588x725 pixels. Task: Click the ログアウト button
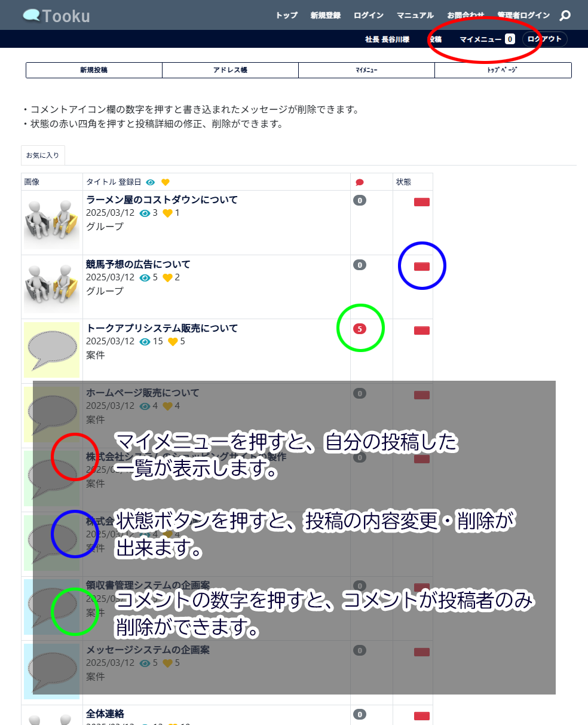pyautogui.click(x=545, y=39)
